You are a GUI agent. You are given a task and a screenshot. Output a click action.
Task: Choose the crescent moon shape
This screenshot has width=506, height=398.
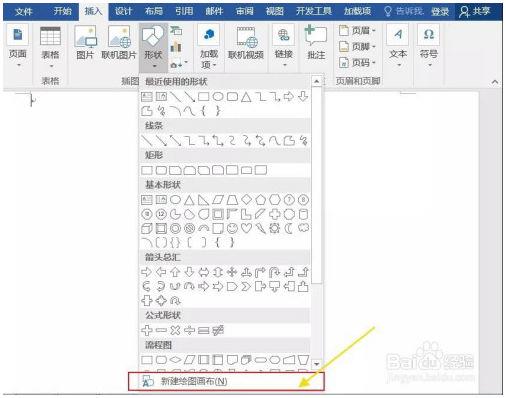[289, 228]
